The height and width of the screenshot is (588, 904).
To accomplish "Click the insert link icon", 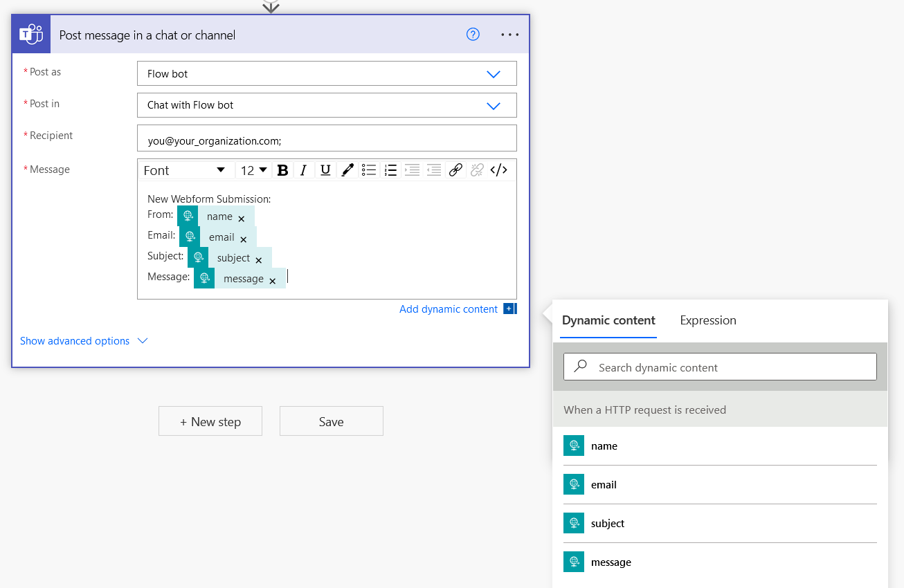I will point(455,170).
